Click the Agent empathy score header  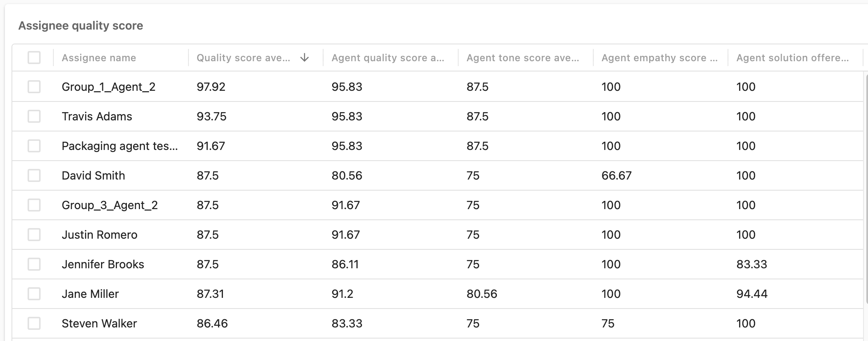(659, 58)
